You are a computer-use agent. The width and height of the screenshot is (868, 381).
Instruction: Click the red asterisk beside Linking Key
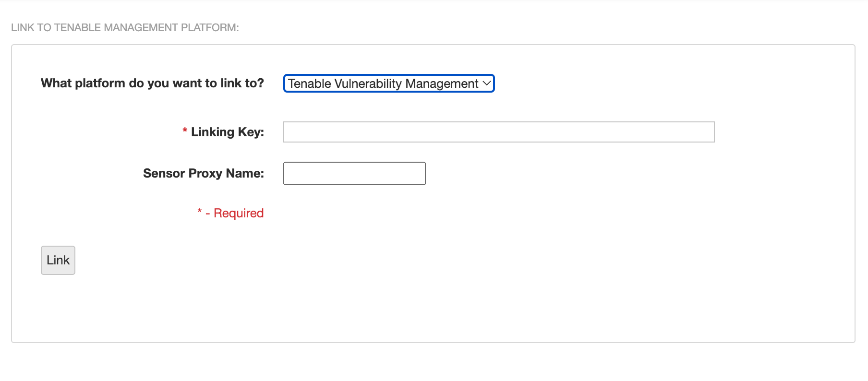pyautogui.click(x=185, y=131)
